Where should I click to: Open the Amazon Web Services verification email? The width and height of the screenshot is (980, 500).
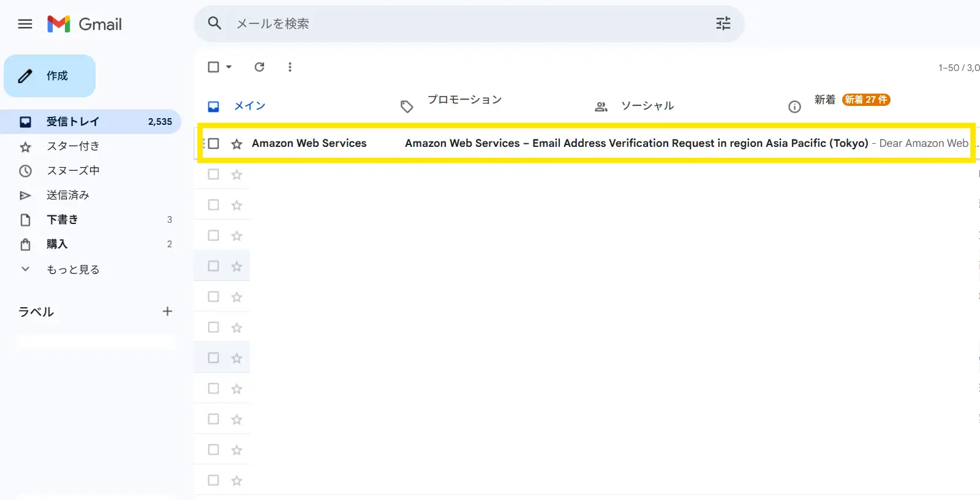636,143
